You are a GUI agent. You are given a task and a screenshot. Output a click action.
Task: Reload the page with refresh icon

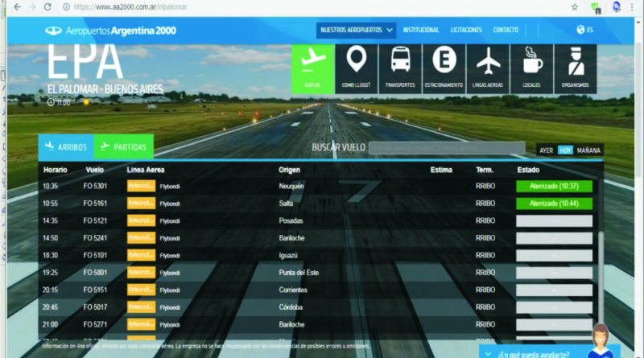pos(47,7)
